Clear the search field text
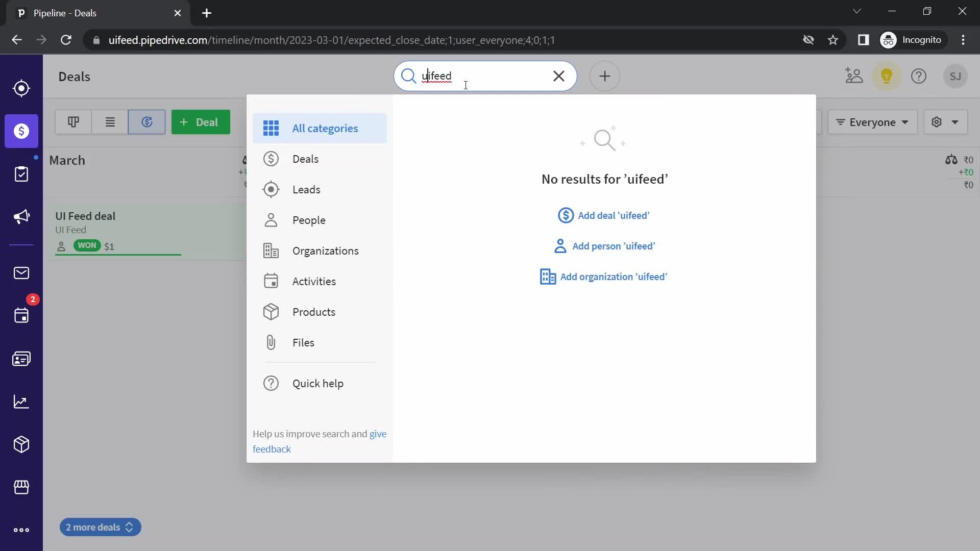The image size is (980, 551). coord(559,76)
